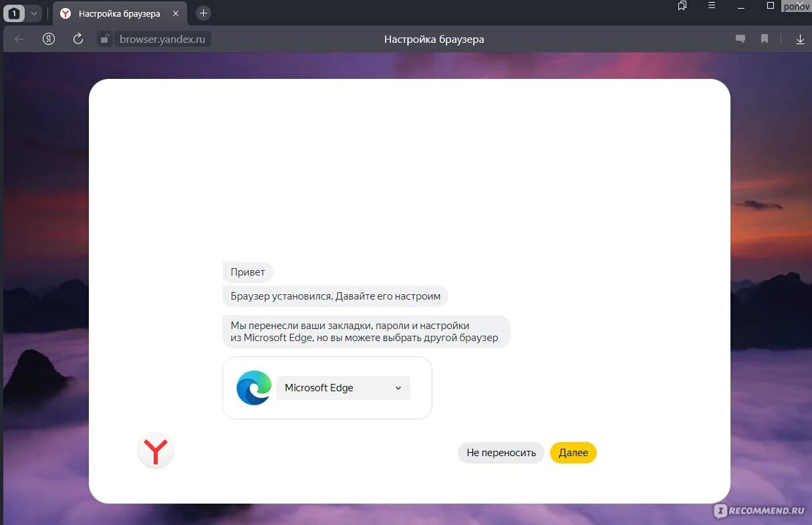The height and width of the screenshot is (525, 812).
Task: Minimize the browser window
Action: [741, 6]
